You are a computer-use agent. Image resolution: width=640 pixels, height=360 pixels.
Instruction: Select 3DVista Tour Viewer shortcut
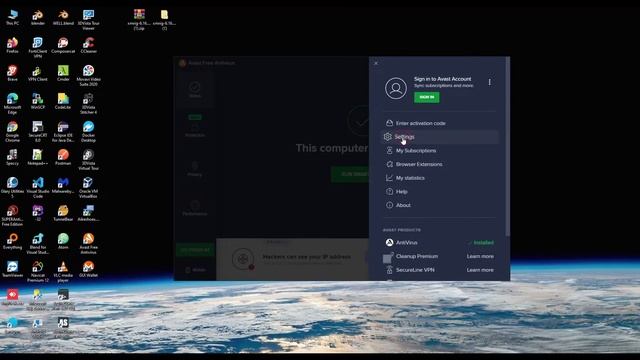[89, 20]
